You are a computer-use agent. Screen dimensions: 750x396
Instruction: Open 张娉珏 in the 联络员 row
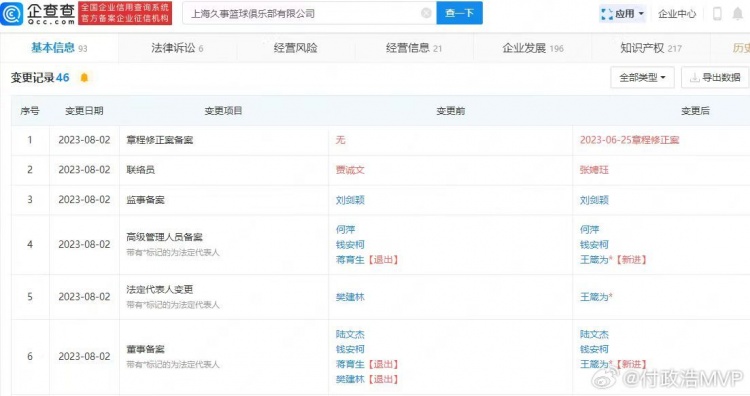click(x=594, y=170)
